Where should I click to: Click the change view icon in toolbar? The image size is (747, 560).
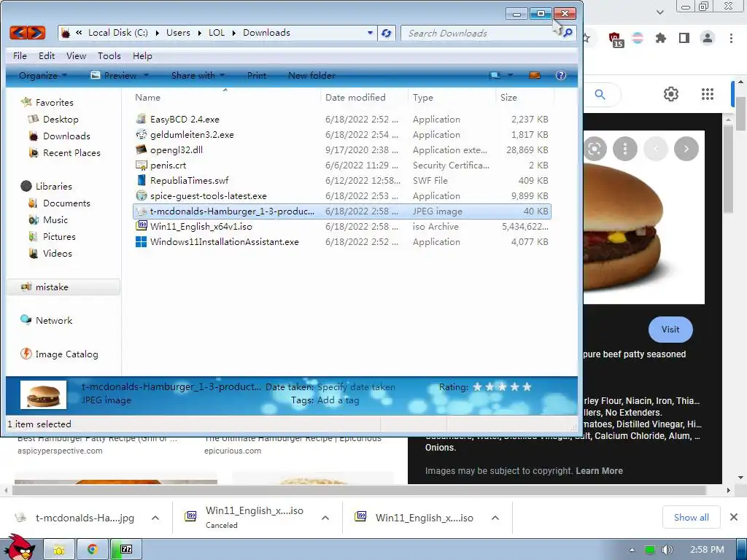[x=495, y=75]
